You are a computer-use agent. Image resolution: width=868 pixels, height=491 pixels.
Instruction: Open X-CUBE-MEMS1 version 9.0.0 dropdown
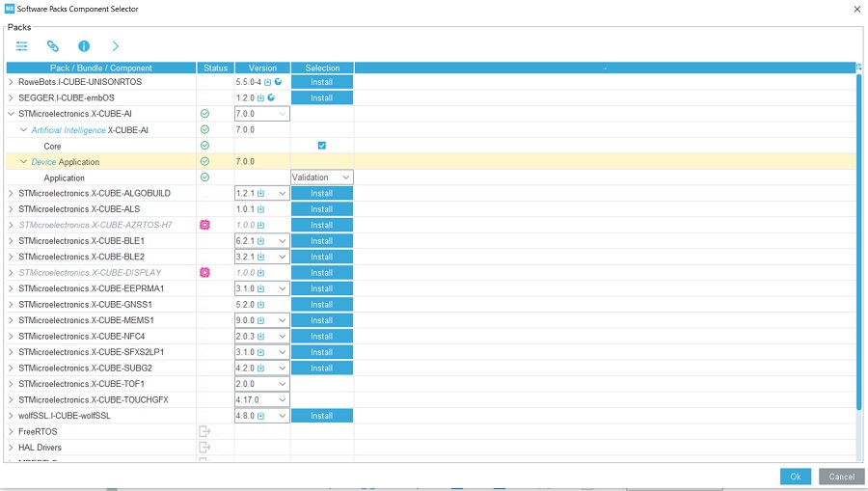pos(261,320)
